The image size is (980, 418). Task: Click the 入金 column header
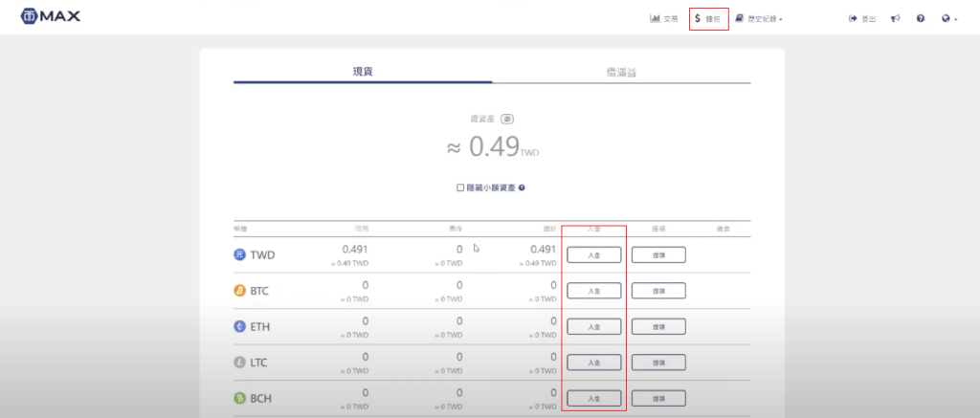pos(593,229)
